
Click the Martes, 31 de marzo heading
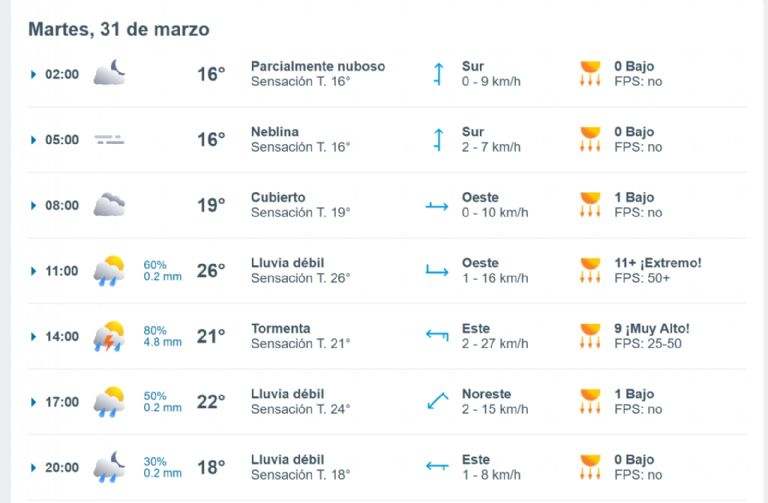point(119,29)
